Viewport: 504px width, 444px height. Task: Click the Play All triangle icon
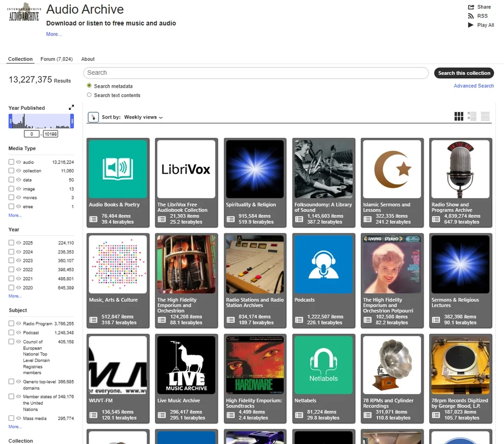[x=471, y=25]
